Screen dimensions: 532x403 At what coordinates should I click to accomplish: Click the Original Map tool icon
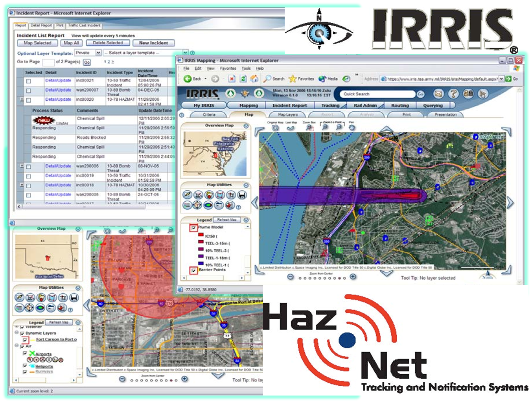click(x=275, y=127)
